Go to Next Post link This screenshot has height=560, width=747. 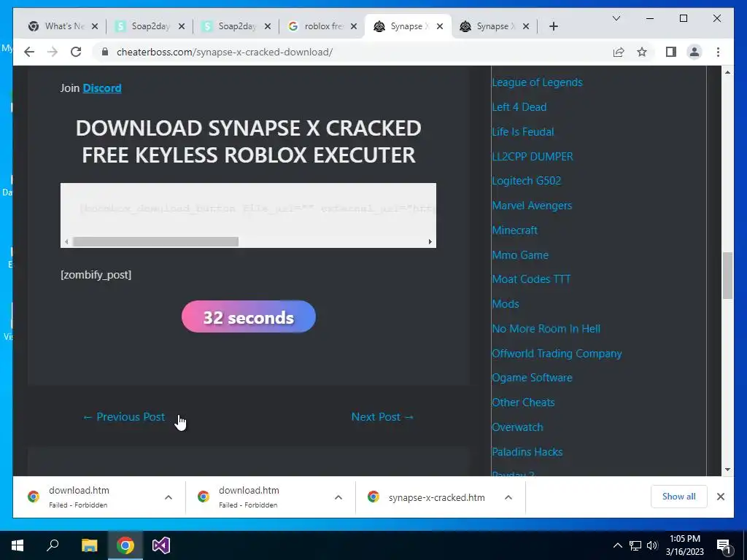pyautogui.click(x=382, y=416)
